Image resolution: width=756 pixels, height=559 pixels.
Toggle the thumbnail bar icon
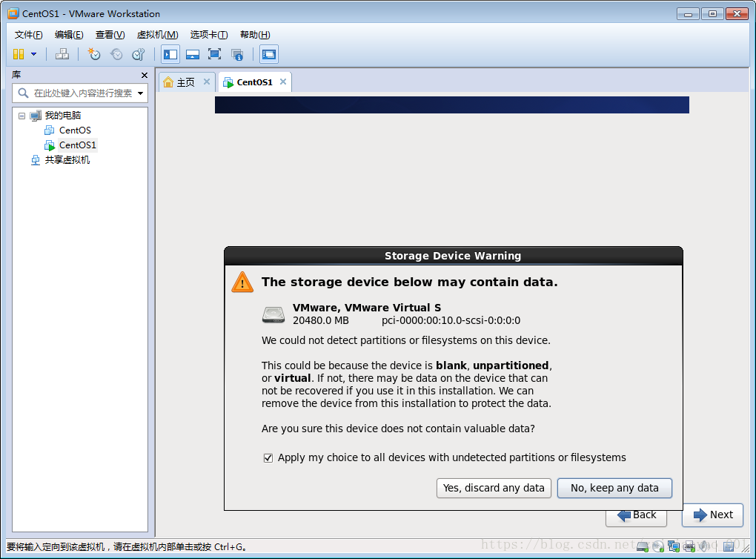tap(193, 54)
